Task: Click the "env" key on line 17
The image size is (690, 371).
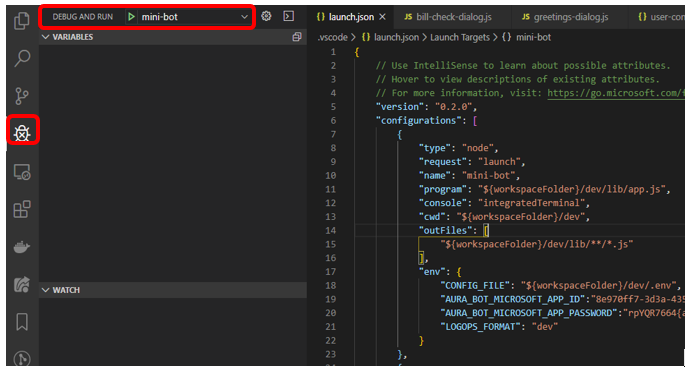Action: pos(432,272)
